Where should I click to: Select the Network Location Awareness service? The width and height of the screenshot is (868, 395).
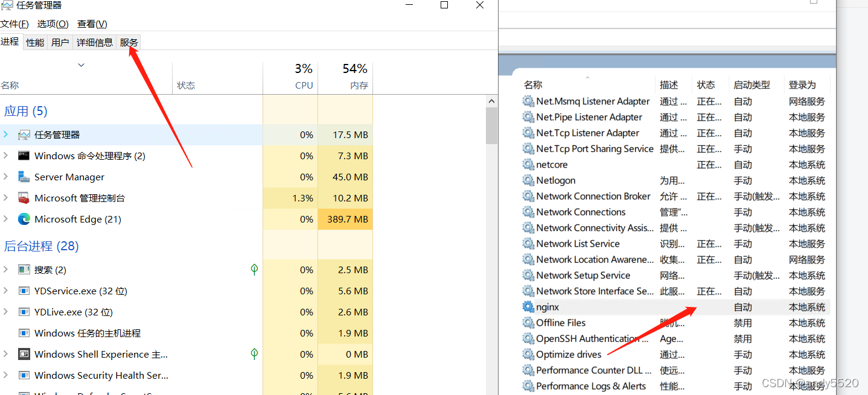click(595, 259)
